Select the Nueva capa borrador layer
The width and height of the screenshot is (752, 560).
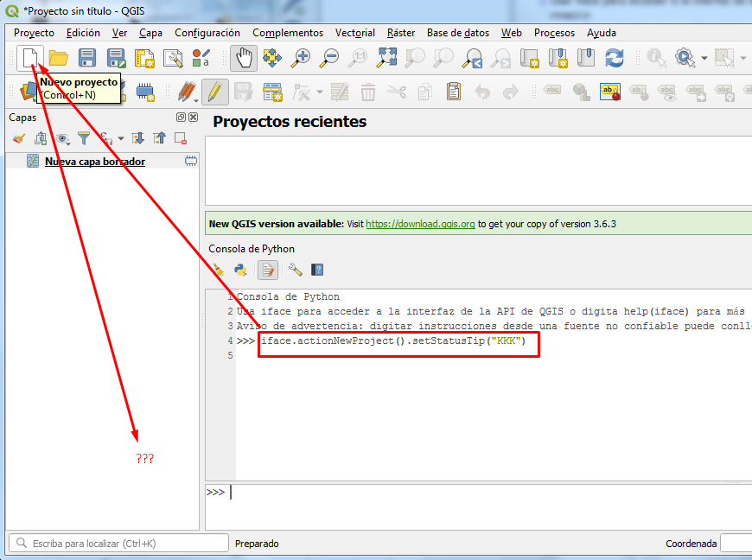[x=95, y=161]
